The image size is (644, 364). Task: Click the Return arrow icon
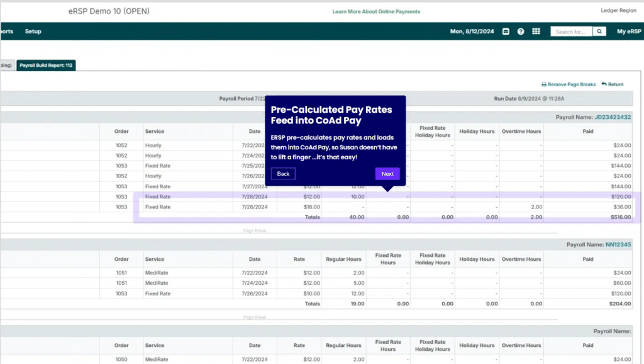click(604, 84)
